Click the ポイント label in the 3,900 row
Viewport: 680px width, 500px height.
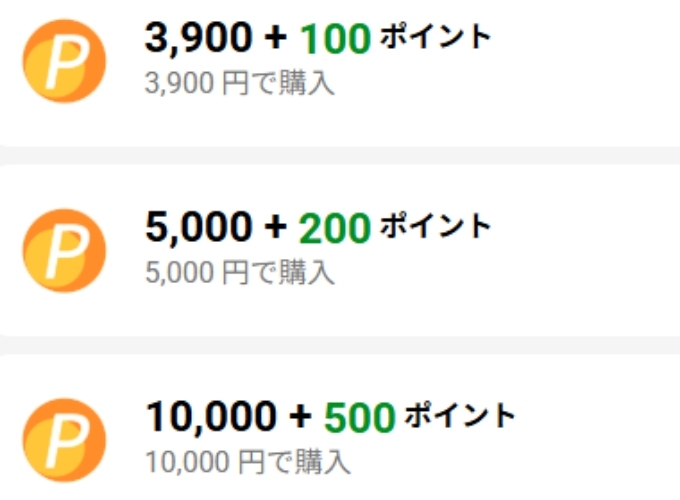[436, 38]
